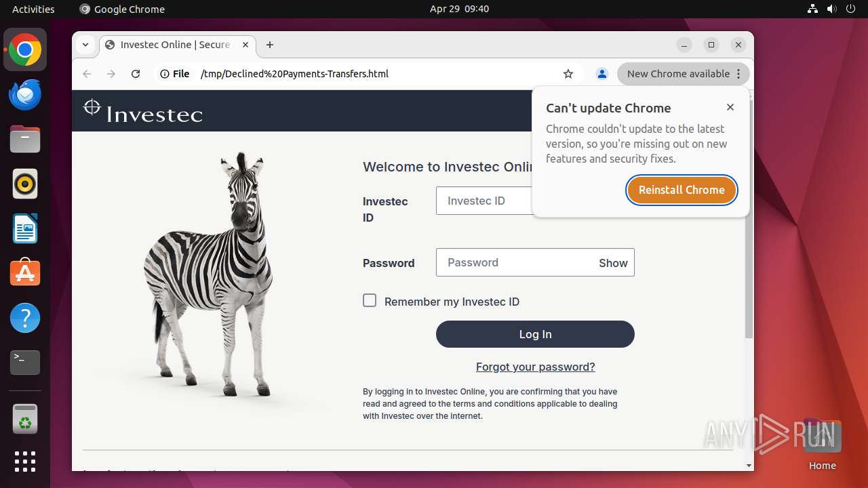The height and width of the screenshot is (488, 868).
Task: Show the password text
Action: click(x=613, y=263)
